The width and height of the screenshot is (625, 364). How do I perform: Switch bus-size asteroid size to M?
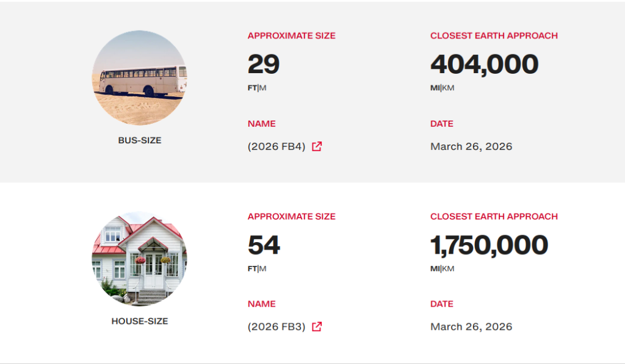pos(263,88)
